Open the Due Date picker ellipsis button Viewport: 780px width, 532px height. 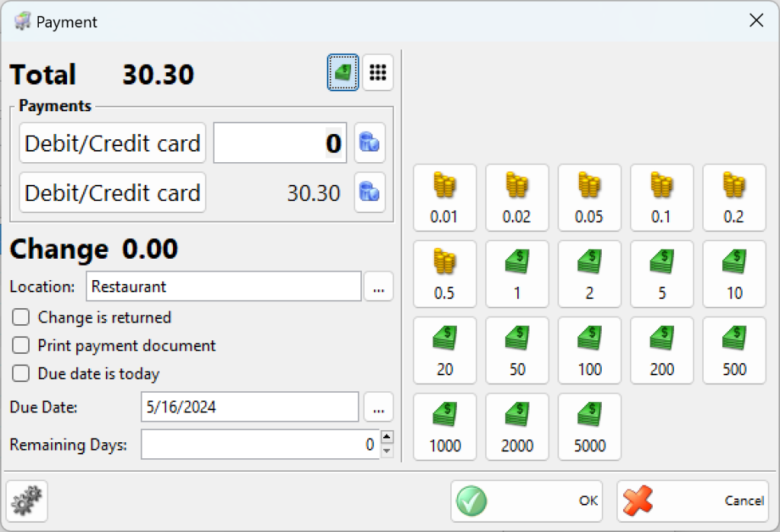(x=379, y=407)
